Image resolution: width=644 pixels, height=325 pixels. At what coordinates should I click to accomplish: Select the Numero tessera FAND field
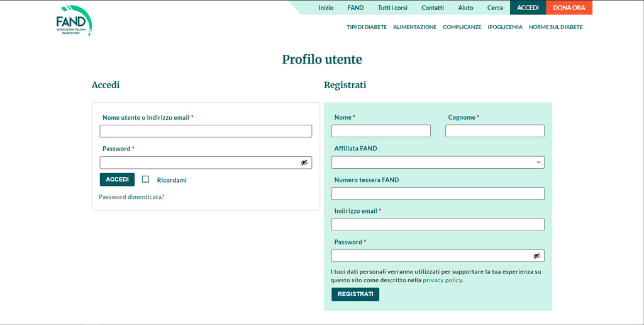(x=438, y=193)
